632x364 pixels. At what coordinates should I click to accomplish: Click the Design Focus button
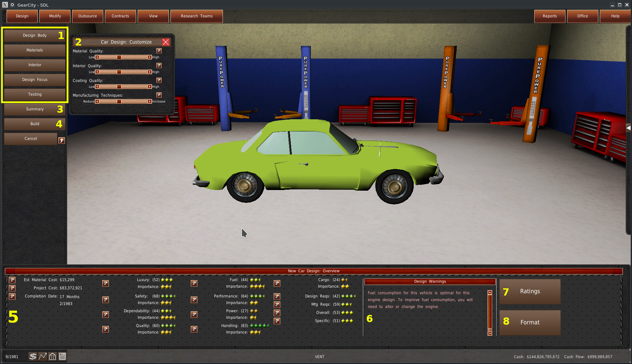pyautogui.click(x=35, y=80)
